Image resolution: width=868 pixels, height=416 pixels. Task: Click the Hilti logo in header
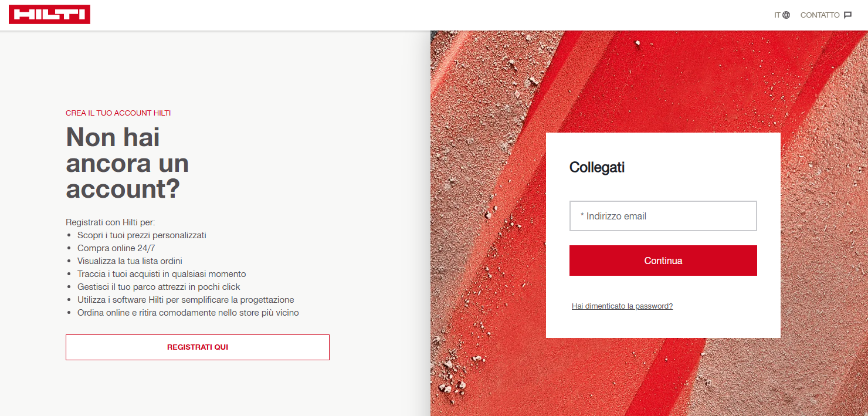49,15
